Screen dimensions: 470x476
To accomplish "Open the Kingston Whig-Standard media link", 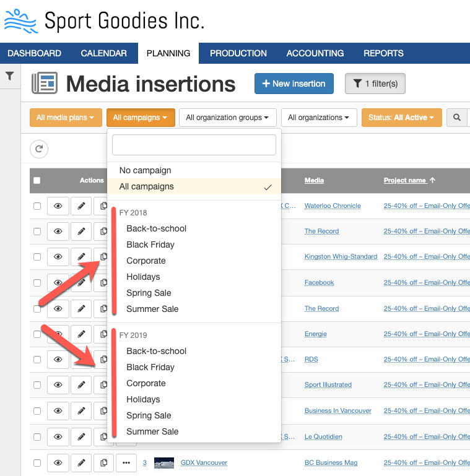I will (x=341, y=257).
